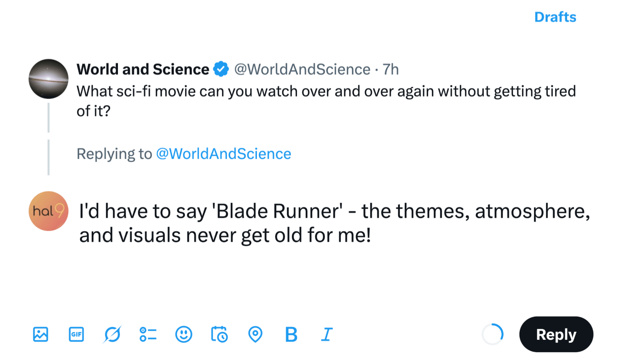
Task: Click the character count progress circle
Action: [x=493, y=334]
